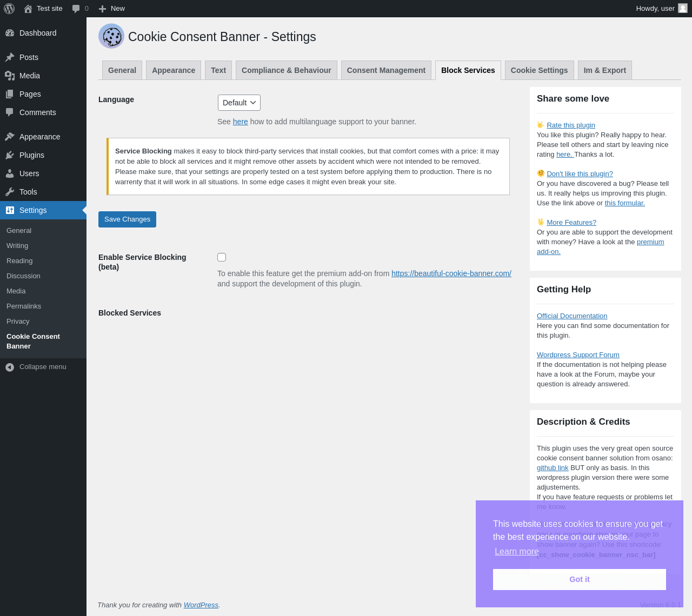This screenshot has height=616, width=692.
Task: Click the Rate this plugin link
Action: point(571,125)
